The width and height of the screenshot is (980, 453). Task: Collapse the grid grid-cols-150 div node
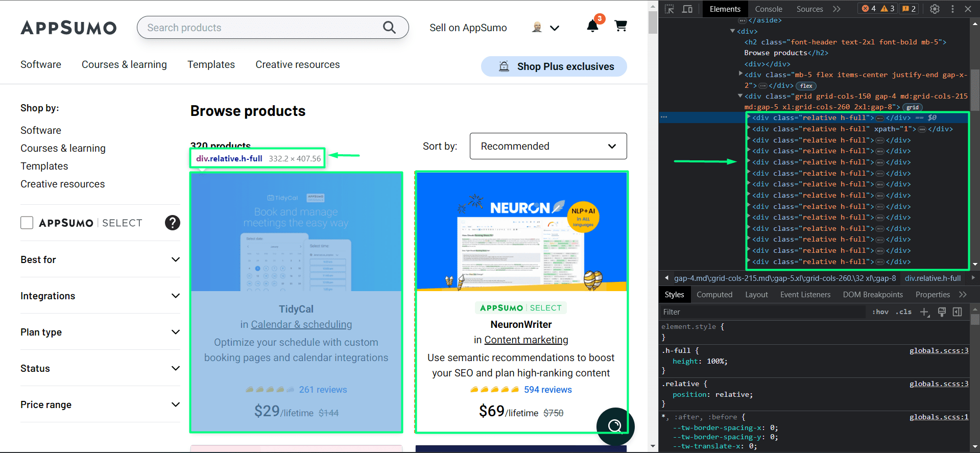coord(740,96)
